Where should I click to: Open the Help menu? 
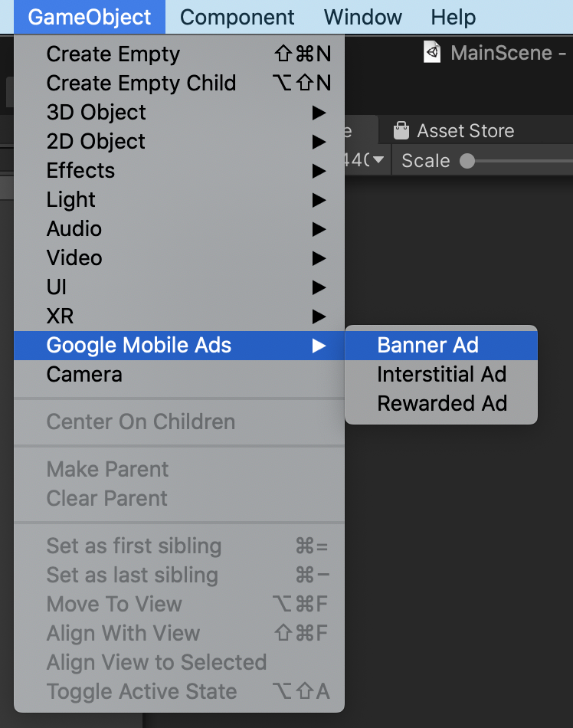tap(453, 17)
